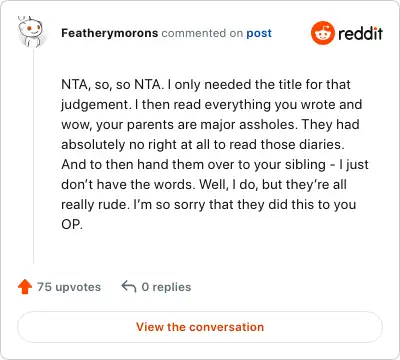Open "View the conversation" button

(200, 327)
